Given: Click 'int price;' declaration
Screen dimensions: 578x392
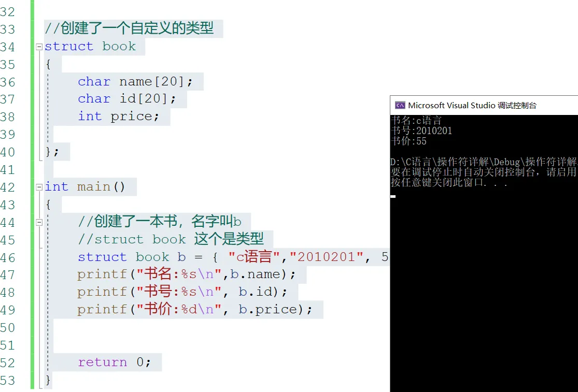Looking at the screenshot, I should (118, 117).
